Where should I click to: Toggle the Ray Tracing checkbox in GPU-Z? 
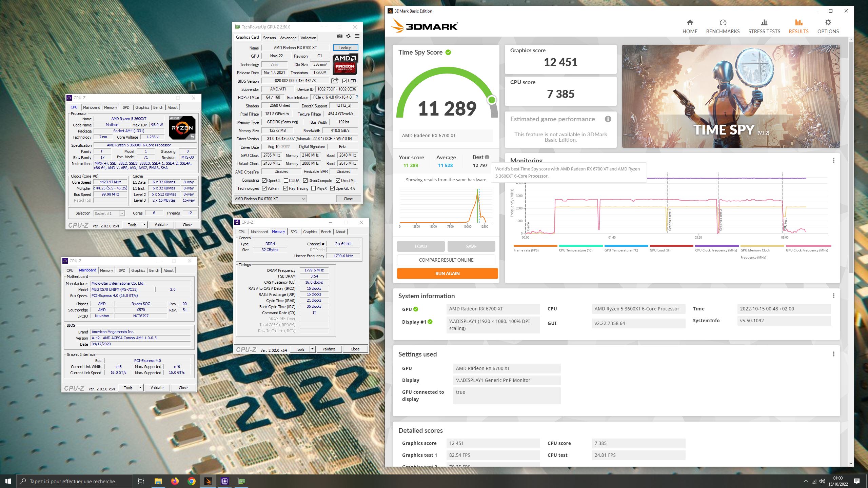point(285,188)
